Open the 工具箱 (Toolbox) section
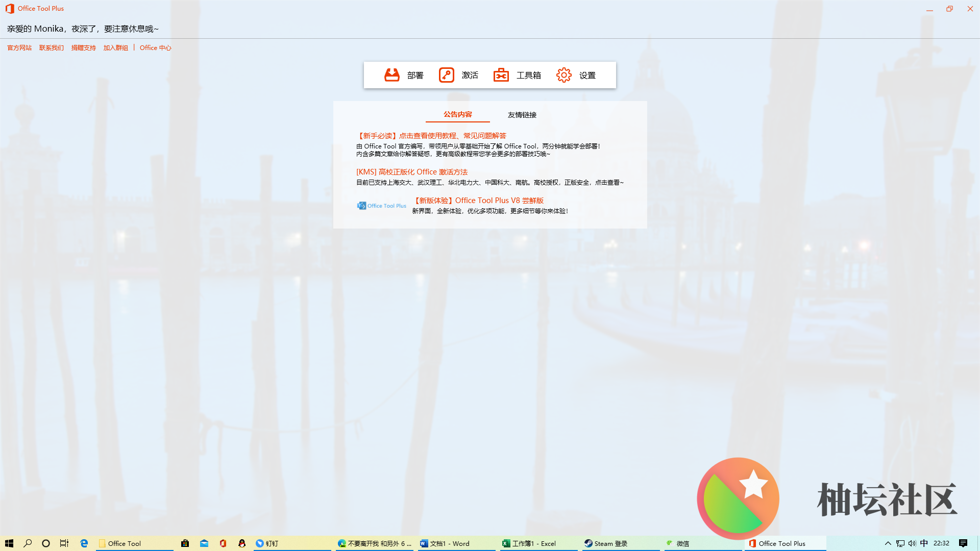 (x=517, y=75)
